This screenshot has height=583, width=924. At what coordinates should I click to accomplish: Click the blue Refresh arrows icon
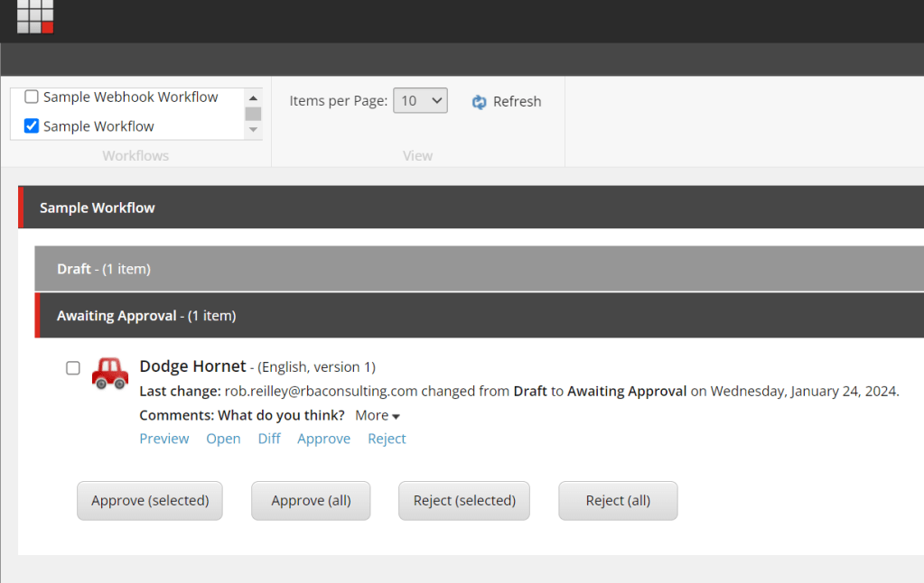(x=480, y=102)
